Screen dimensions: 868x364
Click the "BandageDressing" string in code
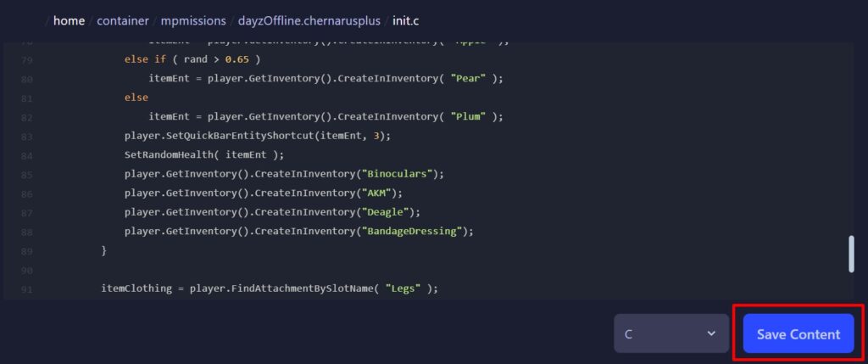point(411,231)
